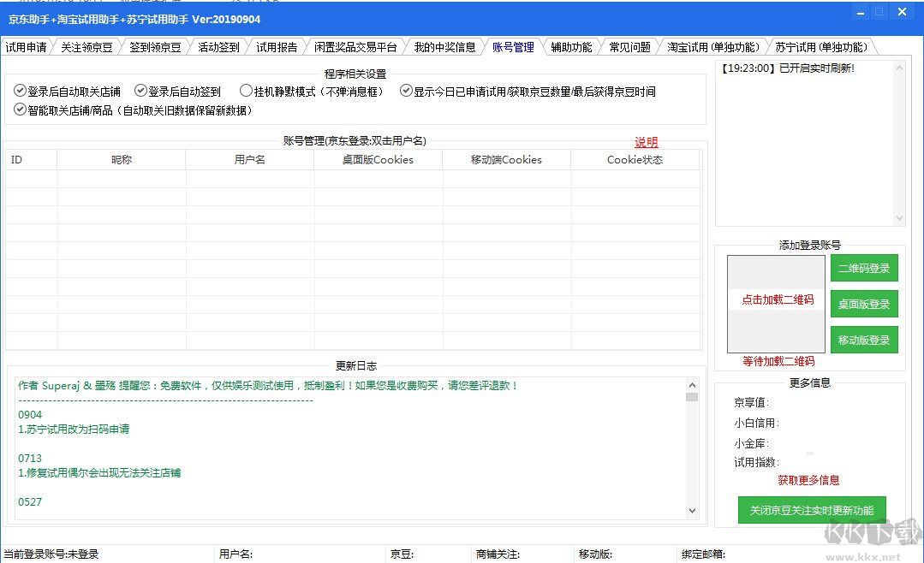924x563 pixels.
Task: Click the 桌面版登录 button
Action: click(864, 305)
